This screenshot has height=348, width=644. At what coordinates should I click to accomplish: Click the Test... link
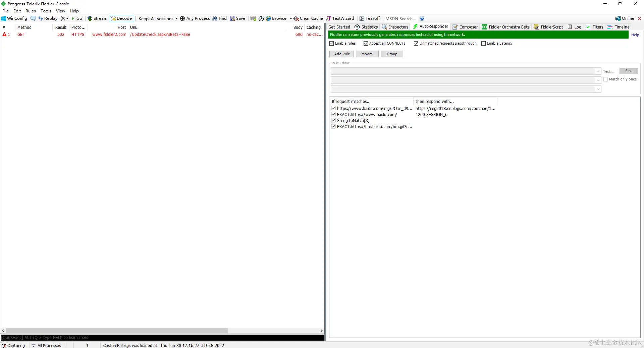pyautogui.click(x=608, y=71)
